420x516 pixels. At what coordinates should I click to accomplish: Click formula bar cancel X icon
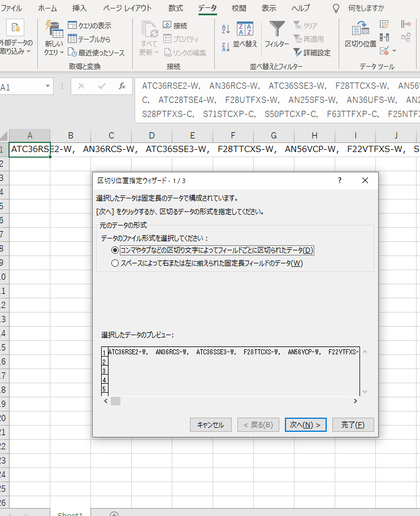[81, 86]
